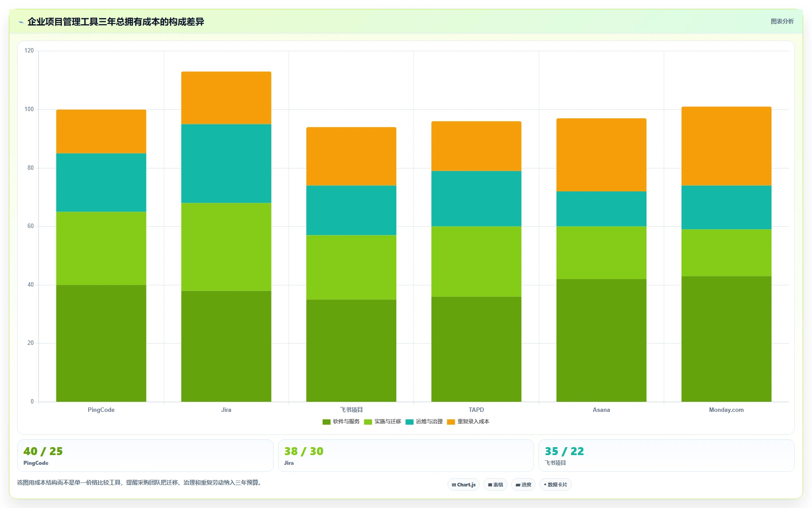Click the 飞书项目 teal bar segment
Viewport: 812px width, 508px height.
351,210
